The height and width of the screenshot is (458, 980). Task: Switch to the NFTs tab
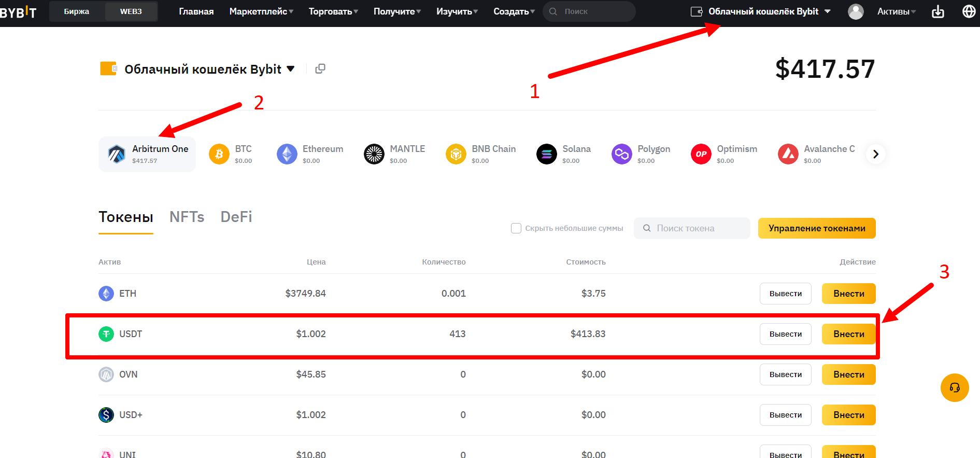click(187, 217)
